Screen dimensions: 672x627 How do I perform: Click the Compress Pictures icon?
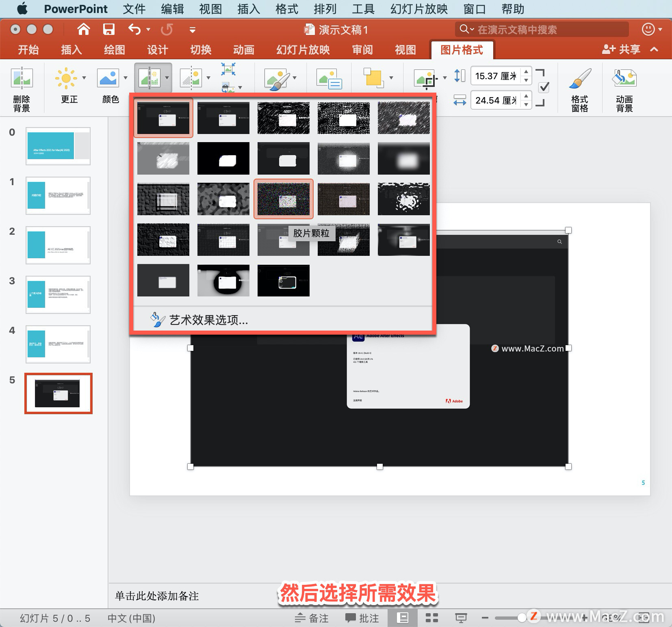(x=228, y=69)
